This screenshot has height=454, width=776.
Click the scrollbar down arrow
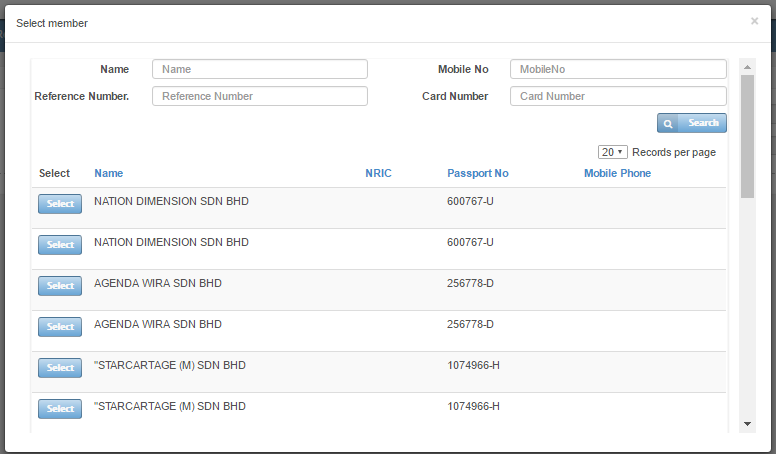click(x=747, y=425)
